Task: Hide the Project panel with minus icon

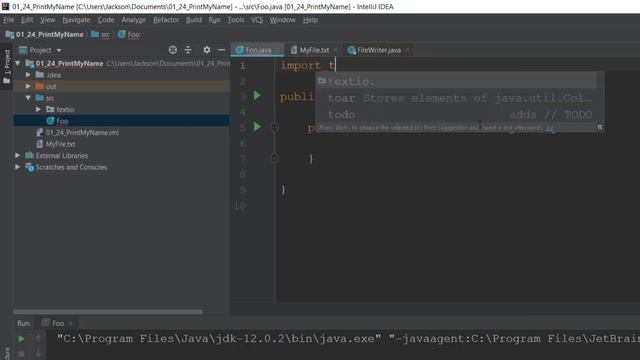Action: click(x=222, y=50)
